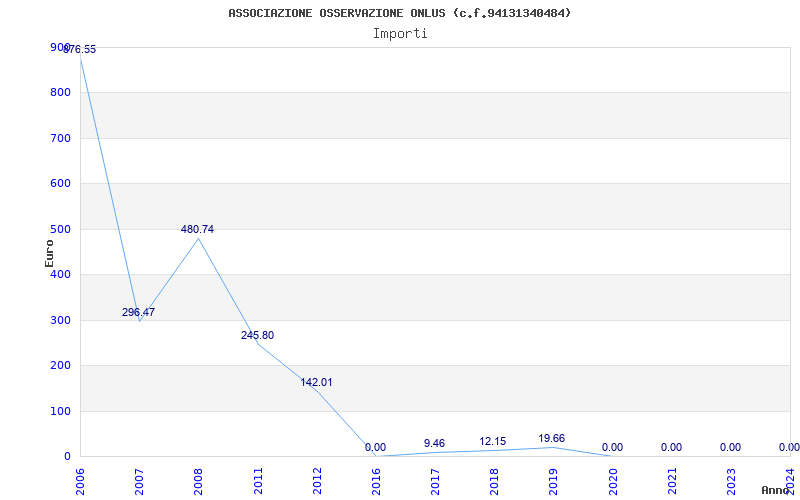Click y-axis tick 400
The width and height of the screenshot is (800, 500).
(x=60, y=274)
